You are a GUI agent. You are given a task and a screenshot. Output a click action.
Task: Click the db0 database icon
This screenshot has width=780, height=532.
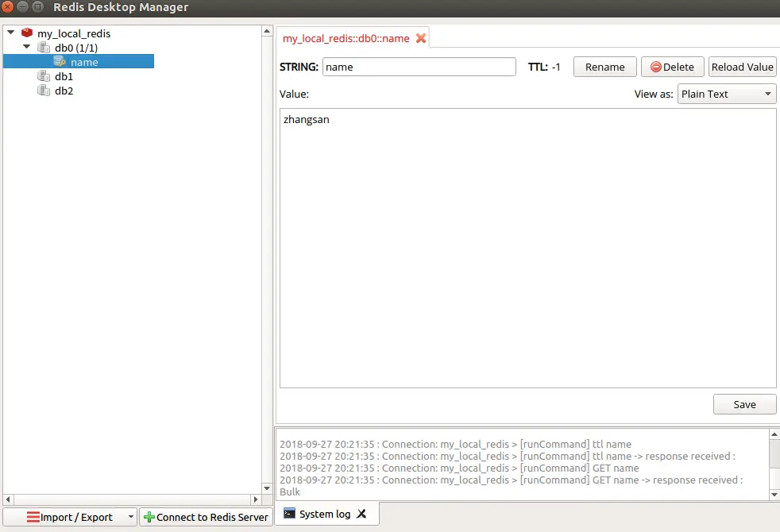44,47
